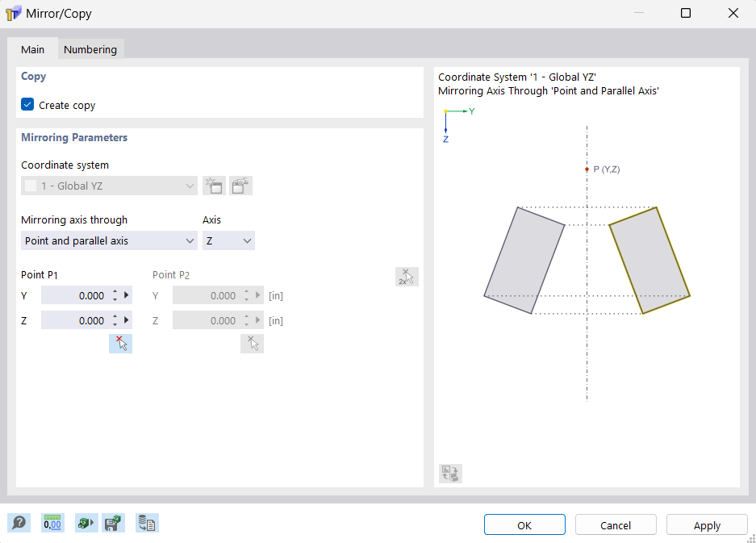Click the refresh preview icon in graphic panel
Viewport: 756px width, 543px height.
tap(450, 474)
